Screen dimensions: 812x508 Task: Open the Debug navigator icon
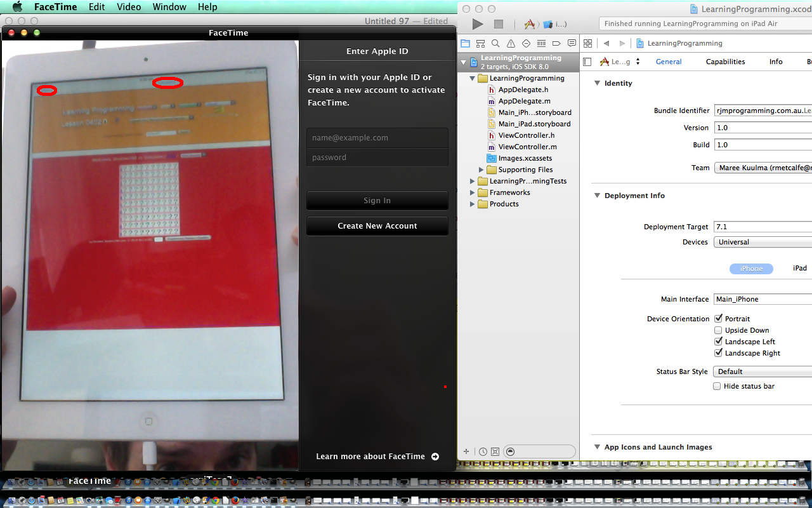pyautogui.click(x=541, y=43)
